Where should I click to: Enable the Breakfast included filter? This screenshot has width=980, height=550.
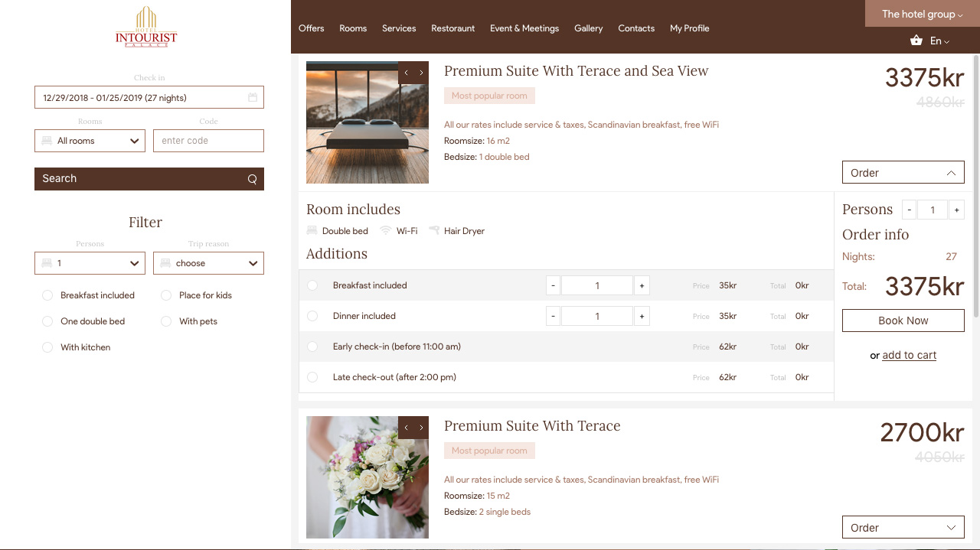click(x=47, y=295)
